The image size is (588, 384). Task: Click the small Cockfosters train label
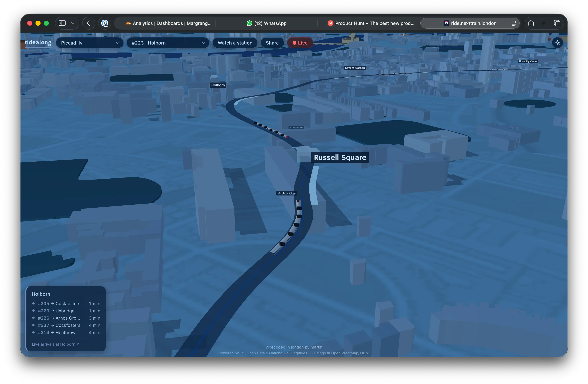coord(296,128)
